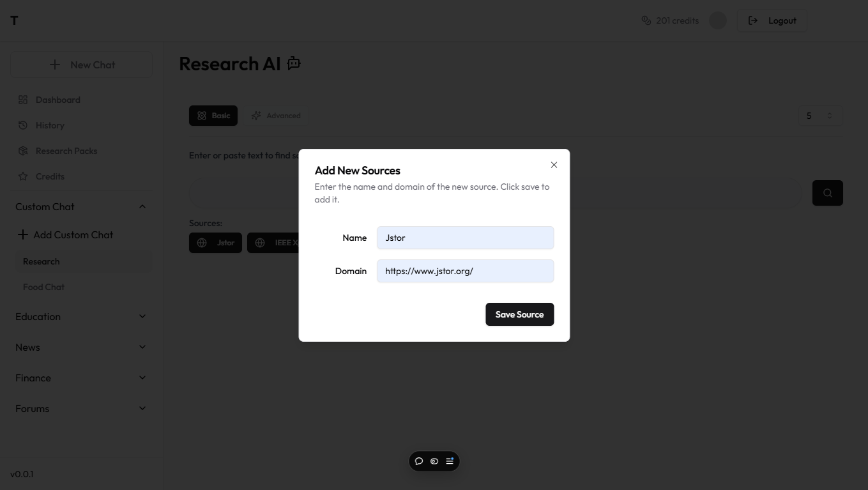Viewport: 868px width, 490px height.
Task: Click the sparkle icon on Advanced tab
Action: pyautogui.click(x=256, y=116)
